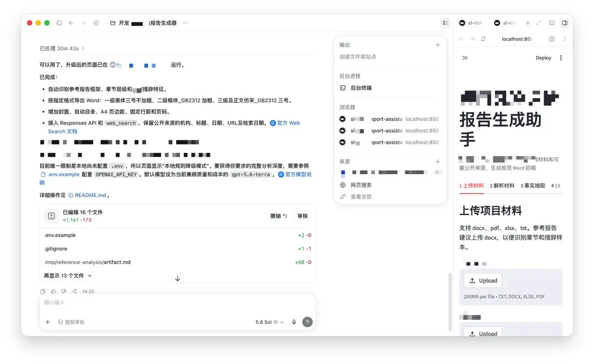Open second browser entry under 浏览器
The width and height of the screenshot is (594, 364).
tap(390, 131)
